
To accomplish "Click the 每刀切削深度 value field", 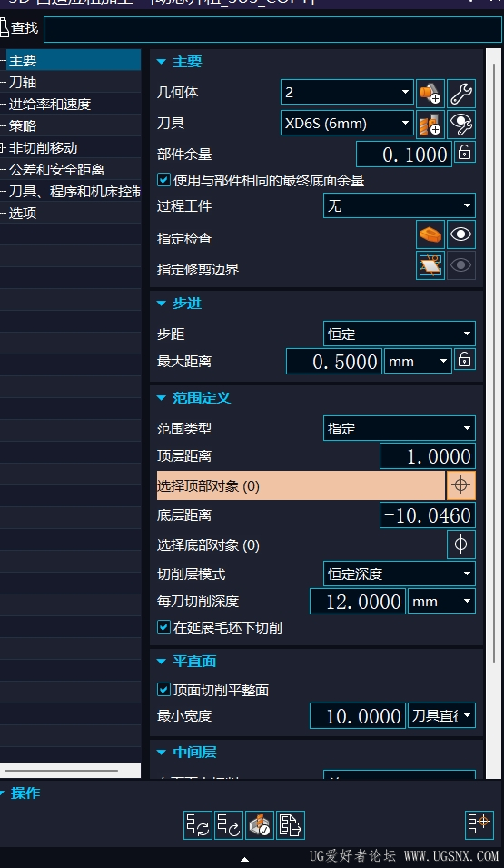I will click(358, 601).
